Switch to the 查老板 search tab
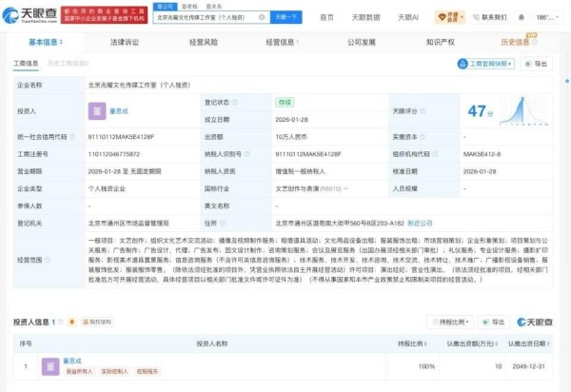This screenshot has width=571, height=392. 189,7
